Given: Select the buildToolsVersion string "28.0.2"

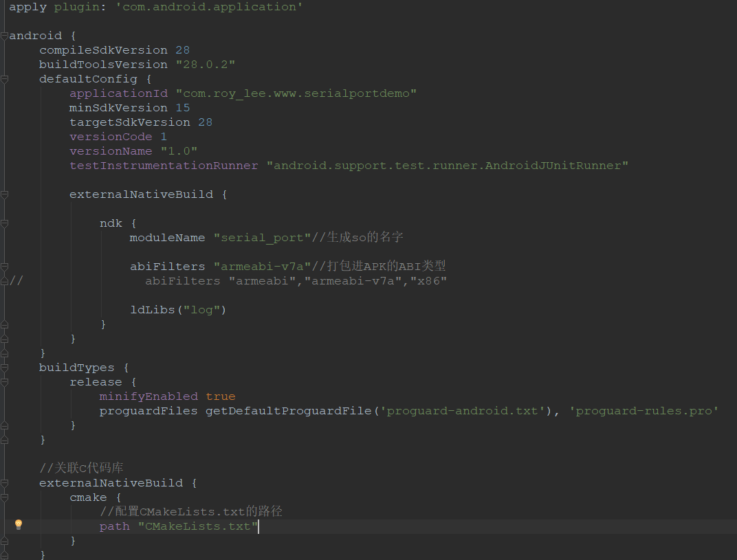Looking at the screenshot, I should click(x=205, y=64).
